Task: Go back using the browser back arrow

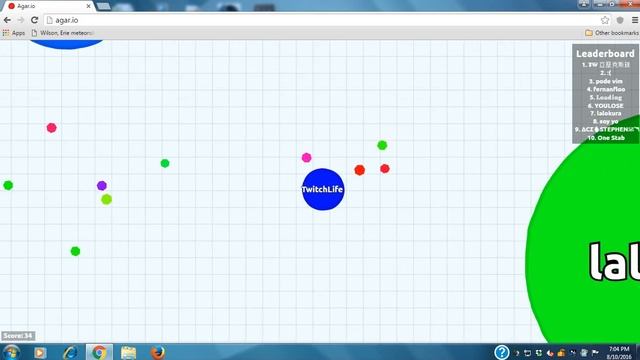Action: 7,20
